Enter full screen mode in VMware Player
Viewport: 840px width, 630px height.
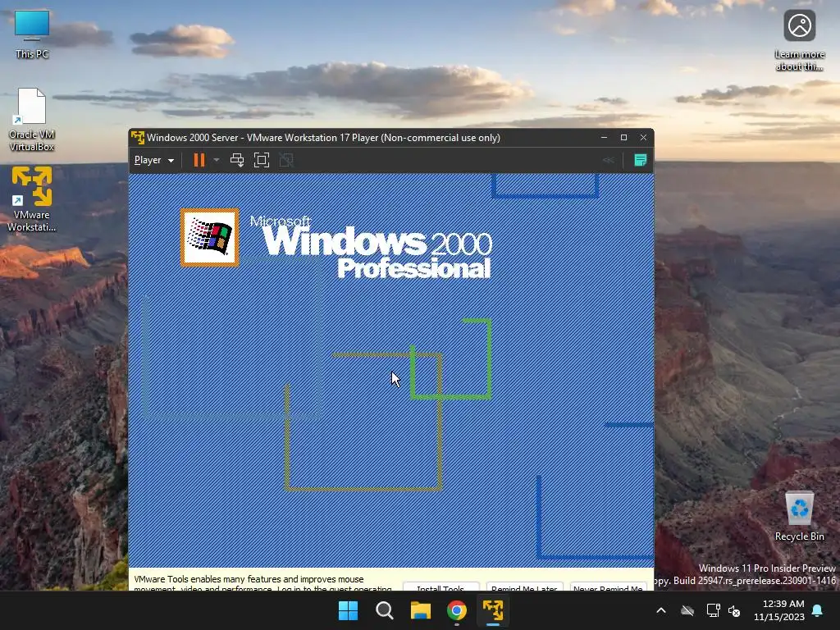[x=262, y=160]
